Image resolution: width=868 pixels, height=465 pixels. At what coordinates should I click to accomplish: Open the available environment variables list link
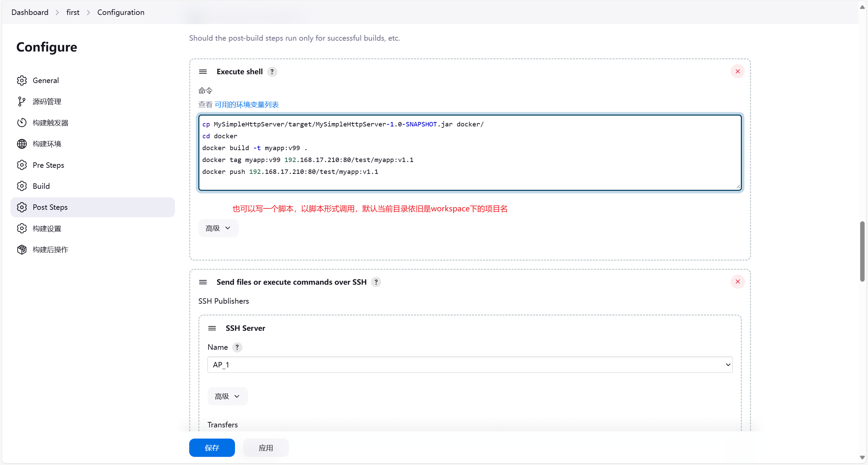[246, 105]
